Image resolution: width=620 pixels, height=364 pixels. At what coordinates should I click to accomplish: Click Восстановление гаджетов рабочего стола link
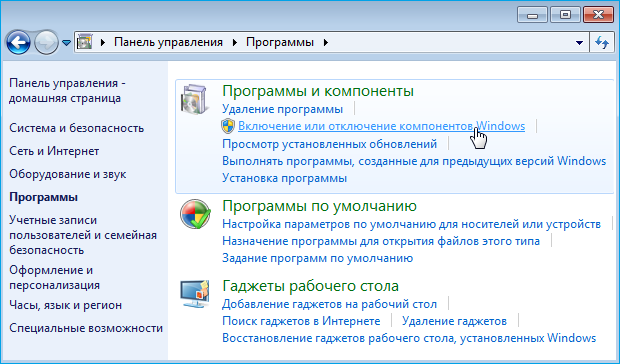tap(409, 338)
